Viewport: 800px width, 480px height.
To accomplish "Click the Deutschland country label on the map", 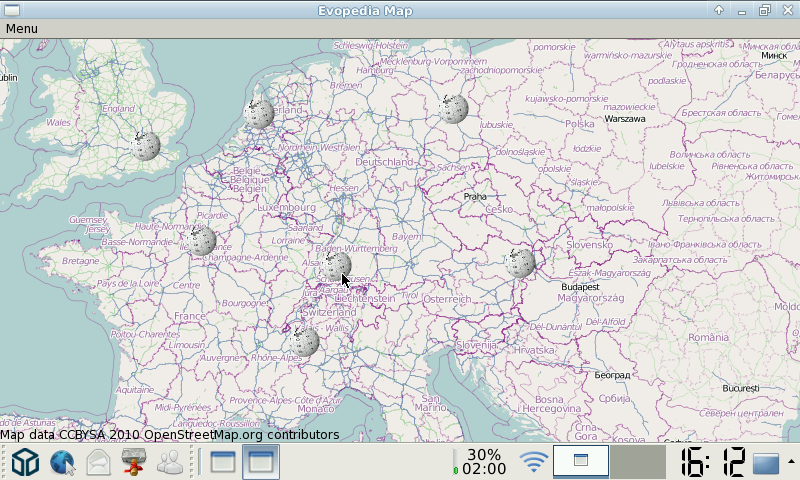I will [384, 162].
